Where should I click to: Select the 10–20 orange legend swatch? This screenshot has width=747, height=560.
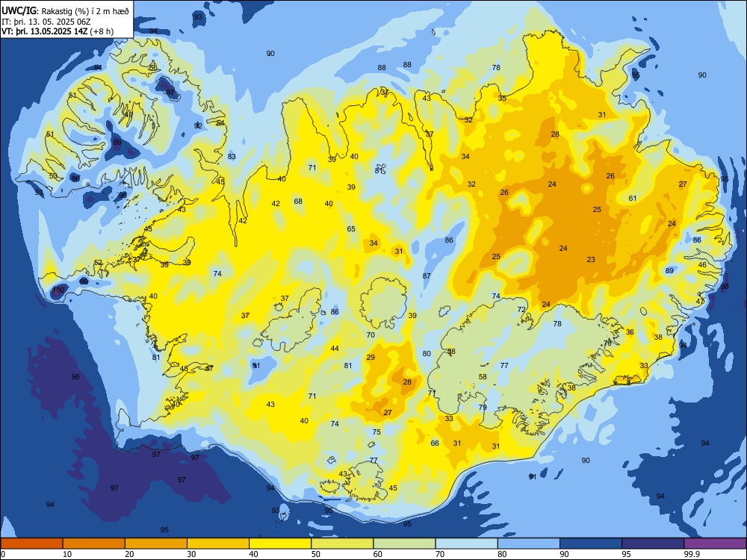point(94,544)
